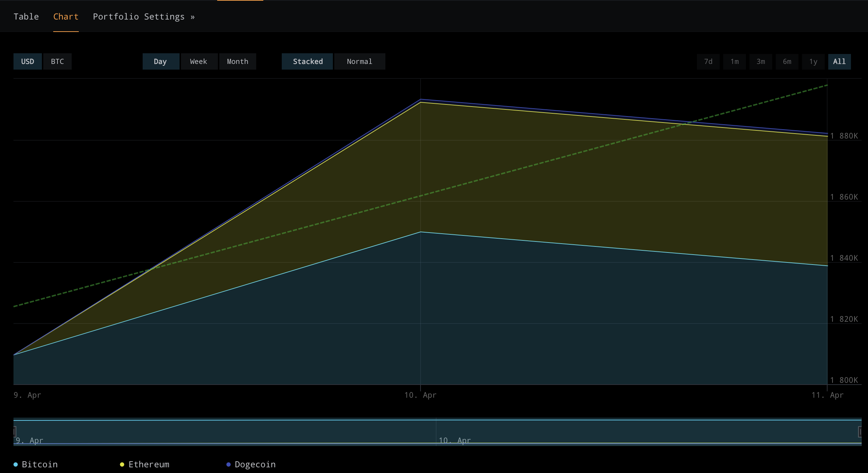This screenshot has width=868, height=473.
Task: Switch chart to Normal mode
Action: [359, 61]
